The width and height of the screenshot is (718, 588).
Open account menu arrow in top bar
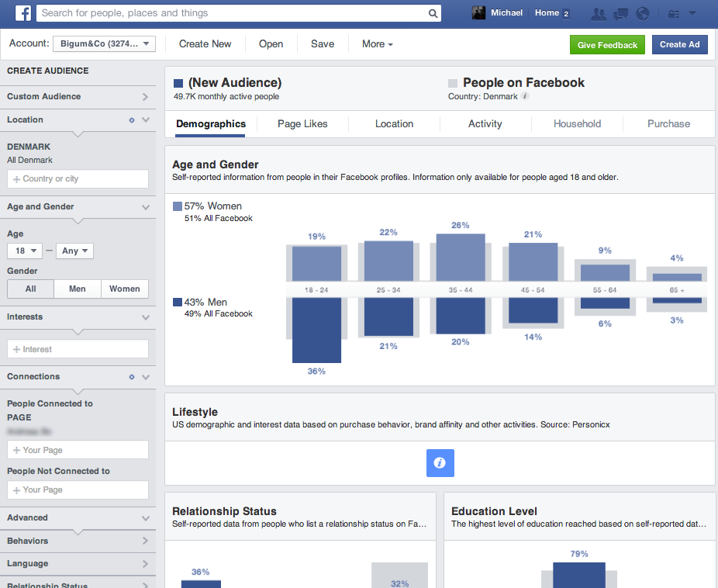(692, 13)
